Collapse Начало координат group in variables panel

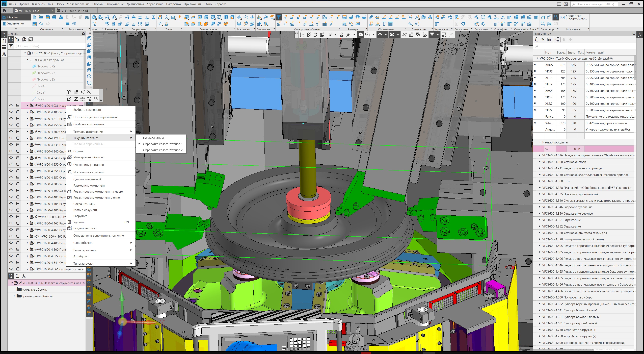point(540,142)
